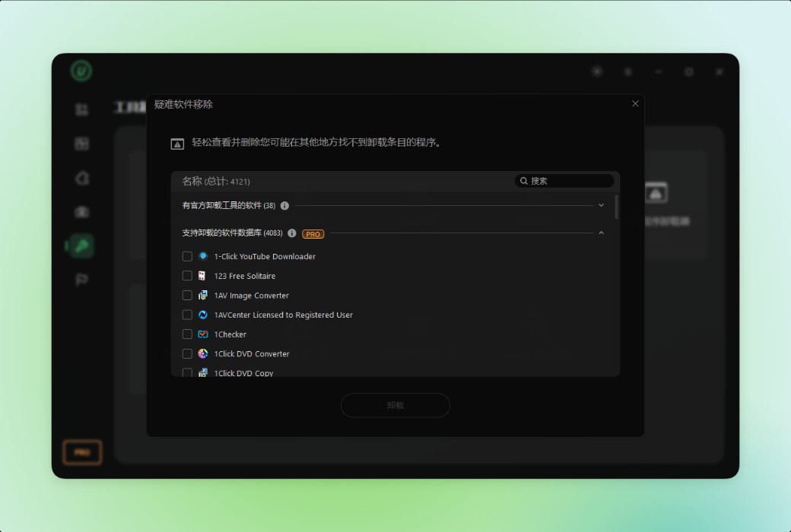Click the info icon beside 有官方卸载工具的软件

coord(284,206)
